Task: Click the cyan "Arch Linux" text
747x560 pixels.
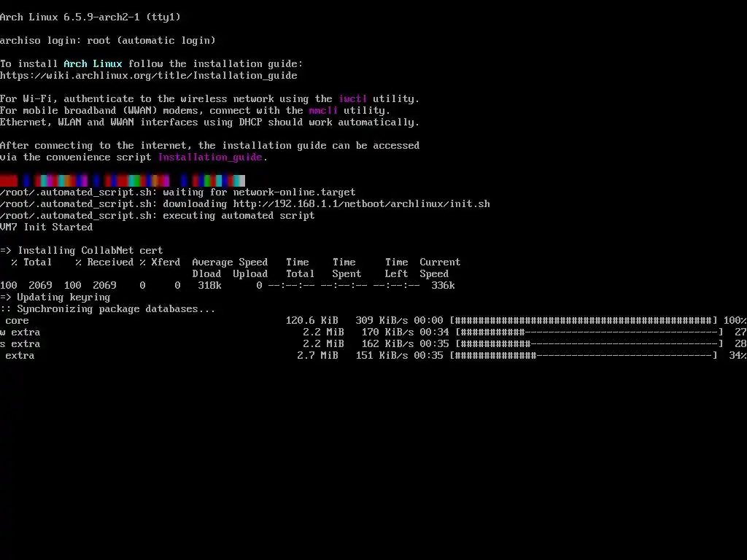Action: [x=93, y=64]
